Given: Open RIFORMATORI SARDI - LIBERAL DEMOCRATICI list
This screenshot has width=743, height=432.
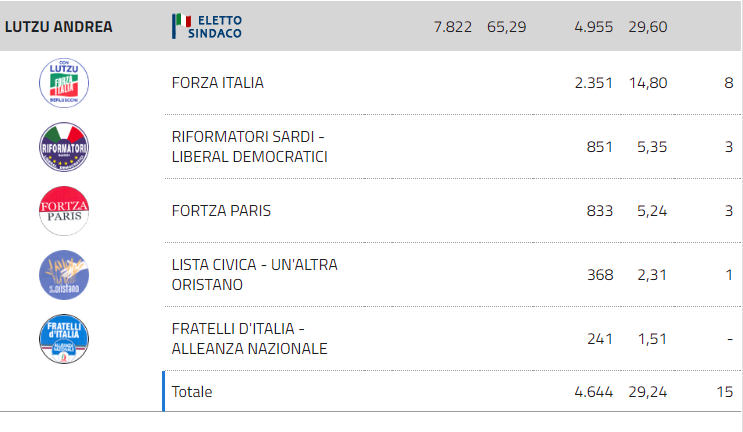Looking at the screenshot, I should coord(249,147).
